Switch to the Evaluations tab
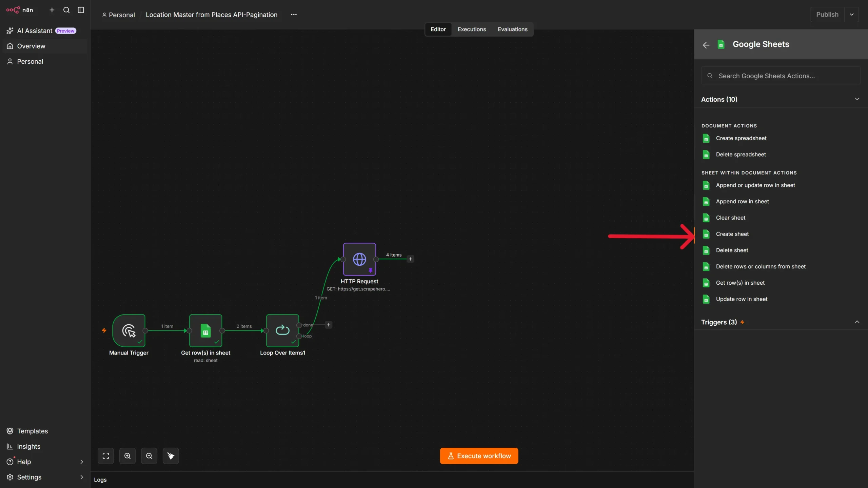This screenshot has height=488, width=868. (x=512, y=29)
